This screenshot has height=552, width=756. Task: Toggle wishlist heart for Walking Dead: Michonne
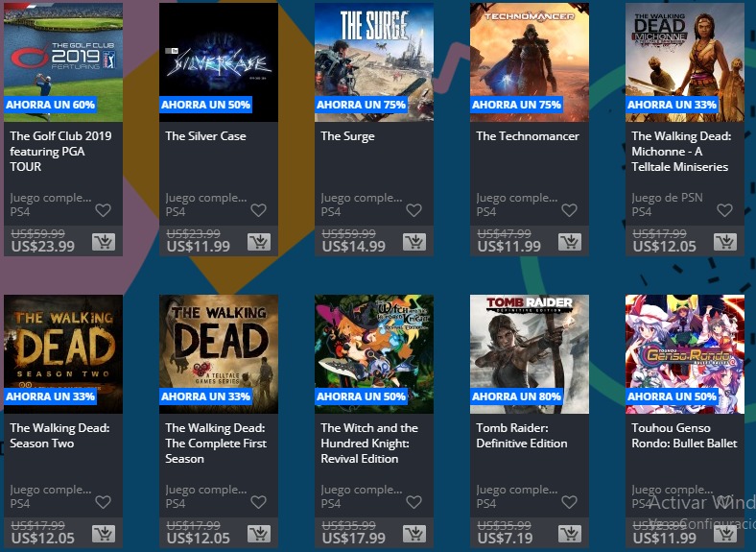click(x=724, y=210)
